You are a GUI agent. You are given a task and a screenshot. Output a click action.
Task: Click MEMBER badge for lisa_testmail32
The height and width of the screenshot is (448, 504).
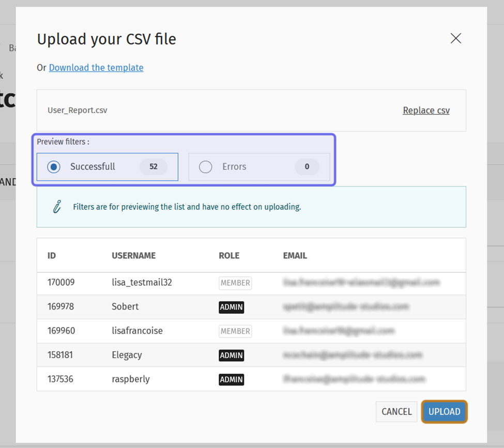click(235, 283)
